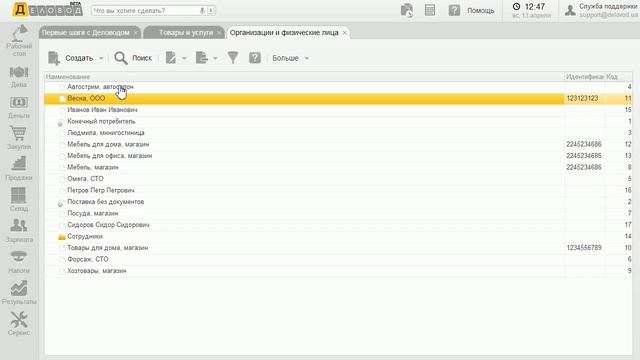
Task: Click the Сотрудники folder icon
Action: click(x=62, y=237)
